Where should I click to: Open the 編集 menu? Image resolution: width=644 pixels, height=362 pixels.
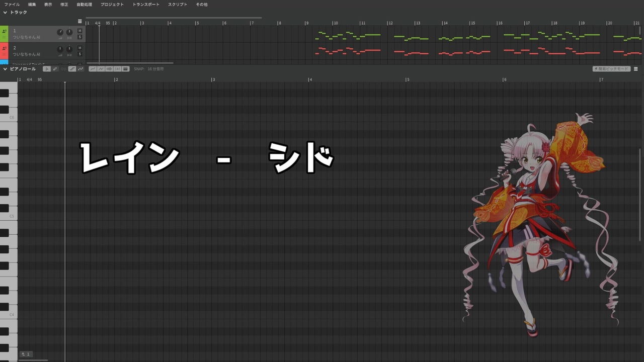click(x=32, y=5)
